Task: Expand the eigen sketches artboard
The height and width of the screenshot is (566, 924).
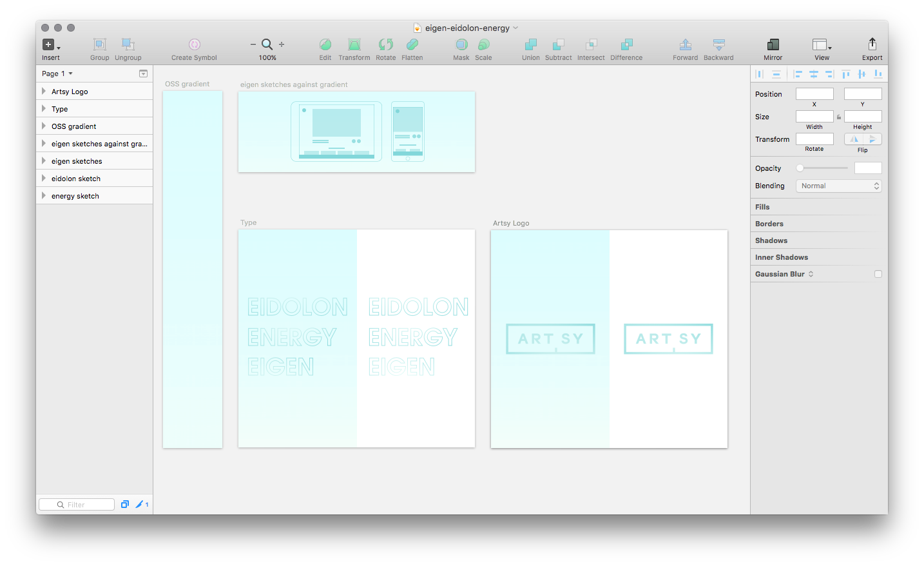Action: (43, 161)
